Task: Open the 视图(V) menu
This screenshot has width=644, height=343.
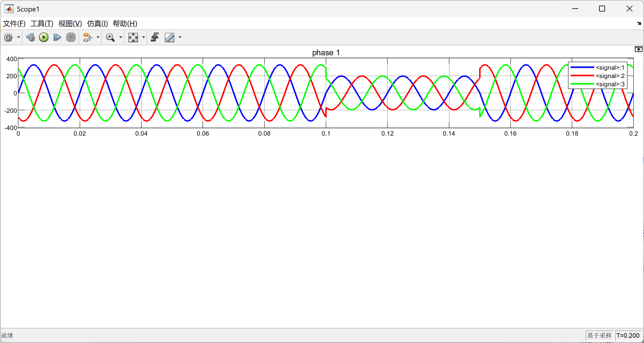Action: point(70,24)
